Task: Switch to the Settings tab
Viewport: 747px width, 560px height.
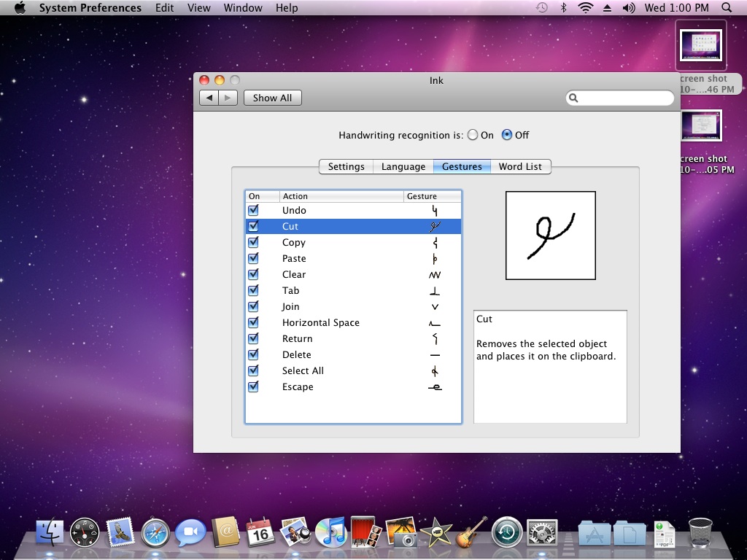Action: (346, 167)
